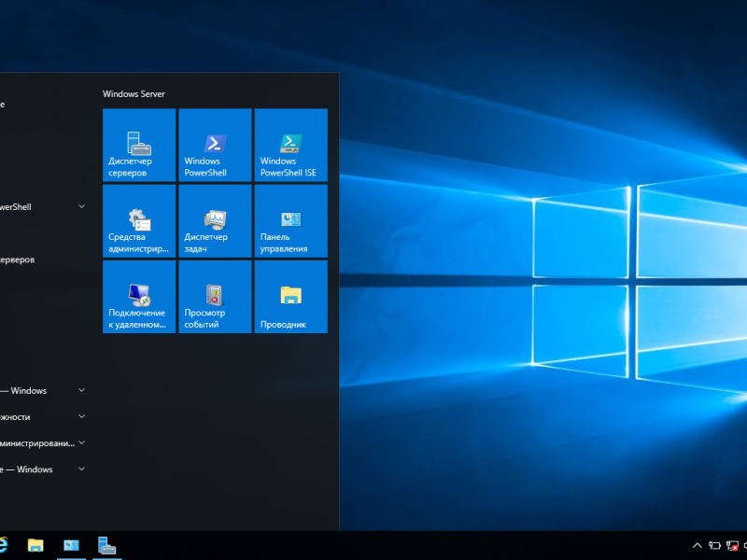Open Control Panel icon in the taskbar

coord(72,545)
